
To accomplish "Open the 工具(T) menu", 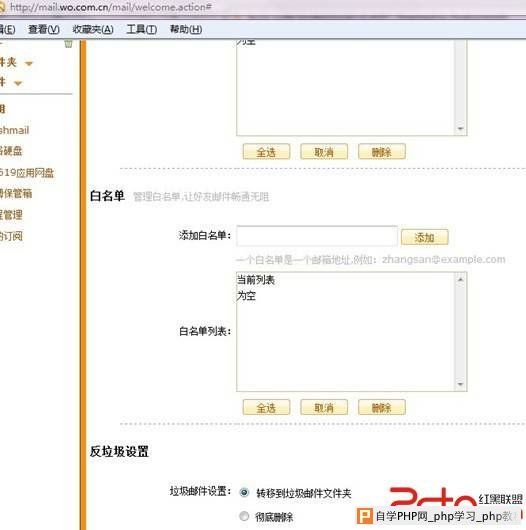I will (x=142, y=30).
